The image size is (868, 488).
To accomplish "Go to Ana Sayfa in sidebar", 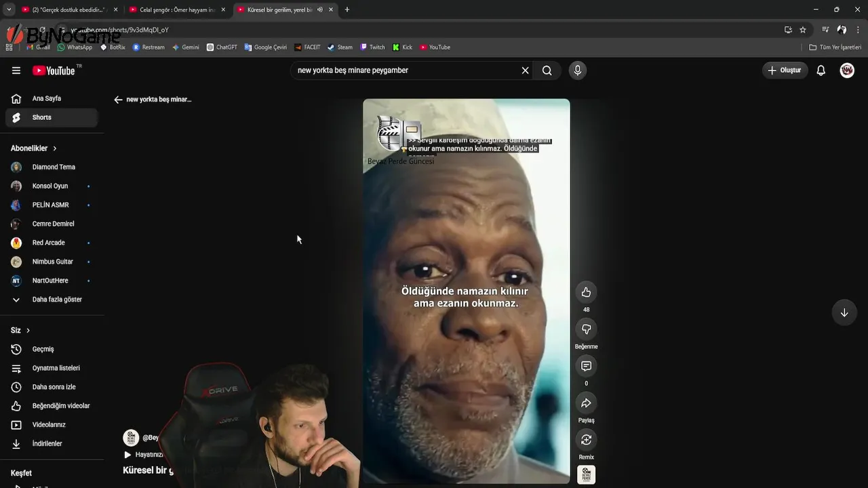I will (52, 99).
